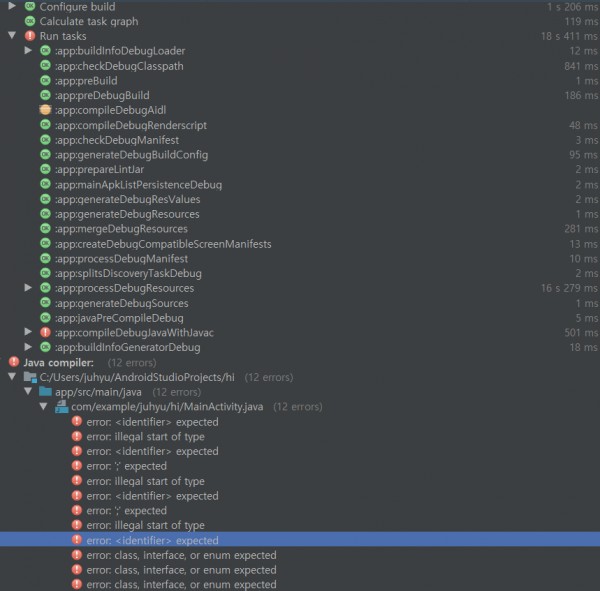Click the '18 s 411 ms' duration for Run tasks

(569, 36)
